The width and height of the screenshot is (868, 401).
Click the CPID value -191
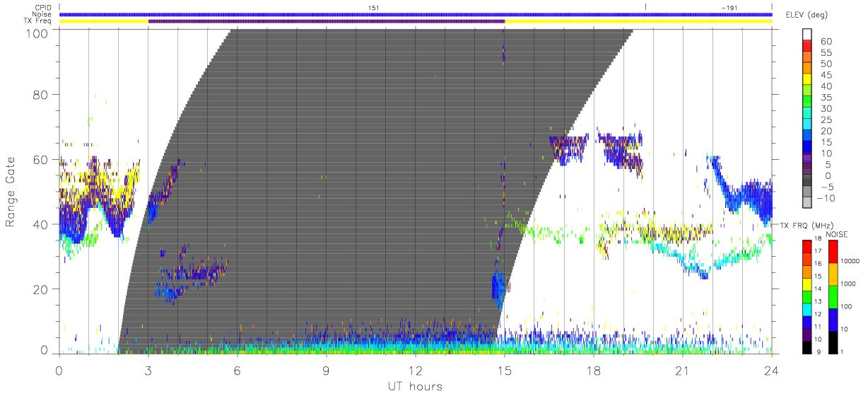[728, 7]
